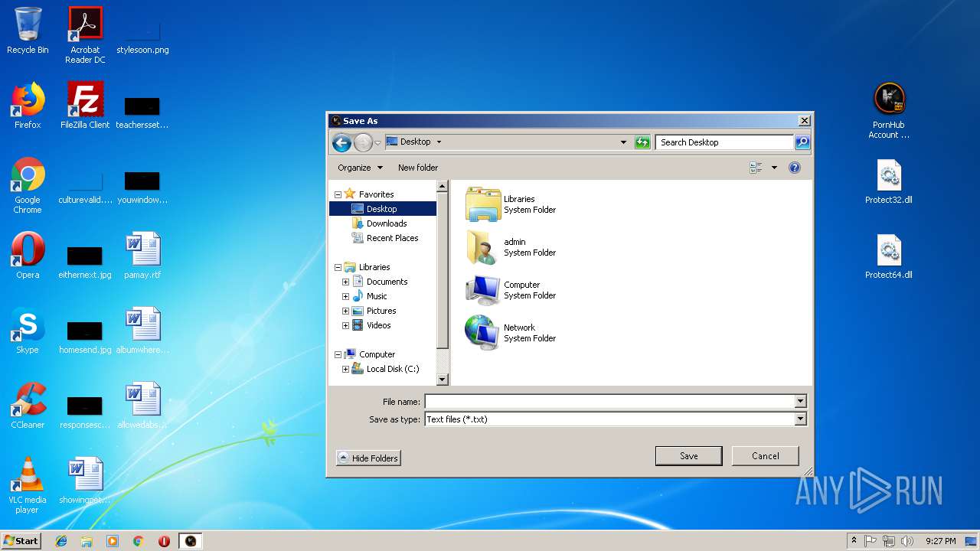Click the taskbar clock showing 9:27 PM
The image size is (980, 551).
(x=940, y=541)
